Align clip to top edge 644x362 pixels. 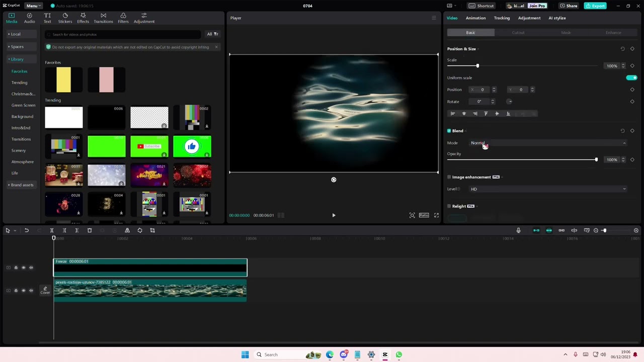coord(486,114)
